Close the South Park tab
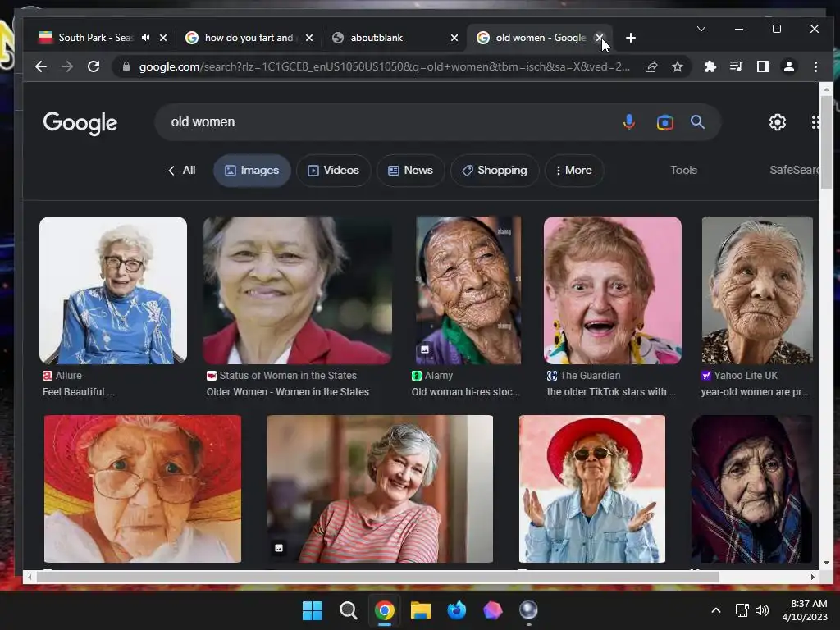The image size is (840, 630). 163,38
